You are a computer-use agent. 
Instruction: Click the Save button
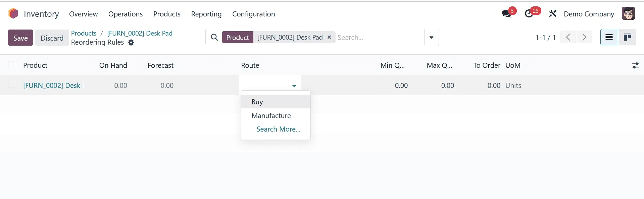point(20,38)
